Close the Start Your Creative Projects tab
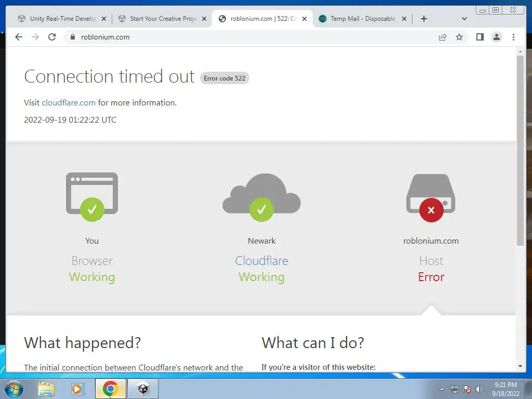The image size is (532, 399). click(x=204, y=19)
